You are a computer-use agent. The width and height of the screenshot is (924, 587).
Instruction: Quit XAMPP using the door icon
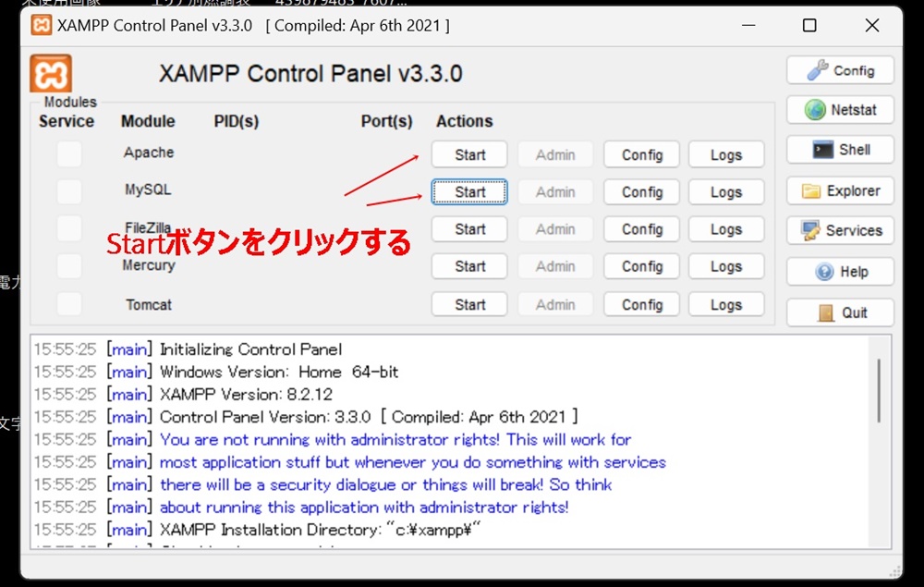pos(840,312)
